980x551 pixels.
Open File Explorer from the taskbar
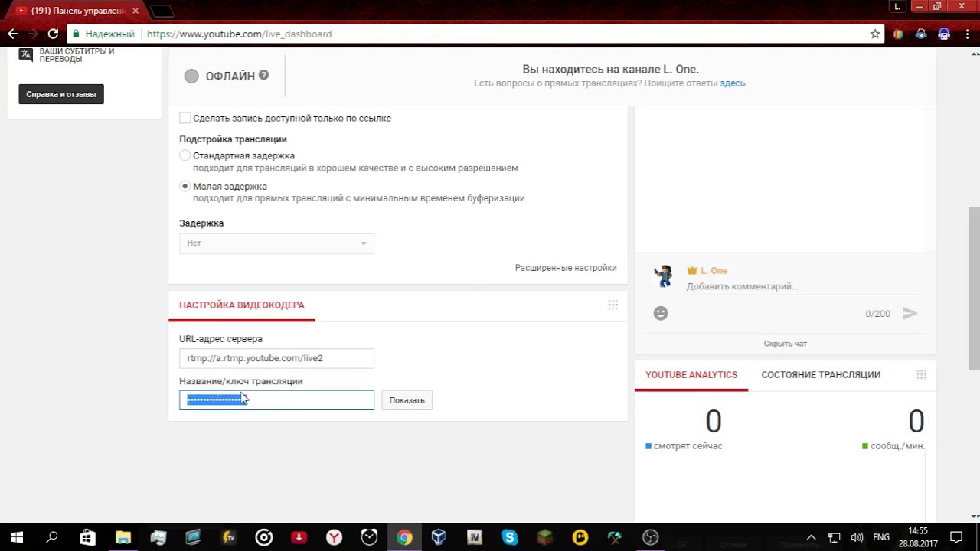(x=123, y=537)
